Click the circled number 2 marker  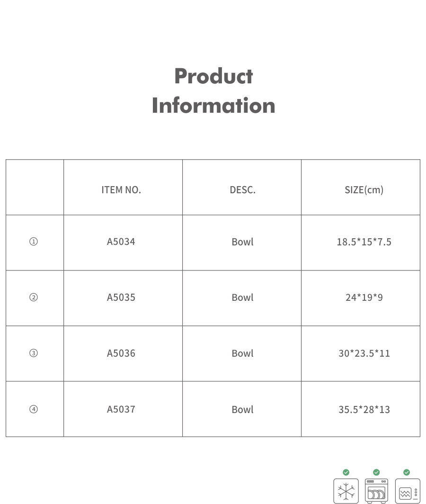pos(34,297)
